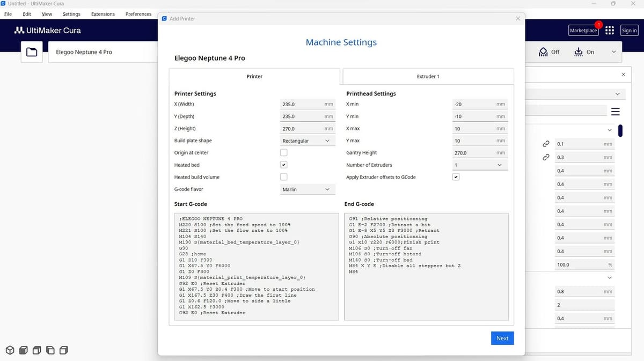Click the X max input field
The height and width of the screenshot is (361, 644).
479,129
